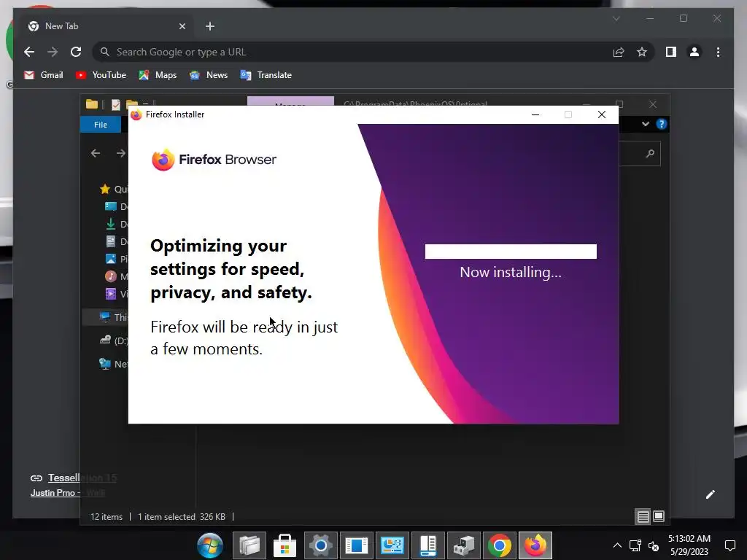
Task: Click the muted volume tray icon
Action: point(654,545)
